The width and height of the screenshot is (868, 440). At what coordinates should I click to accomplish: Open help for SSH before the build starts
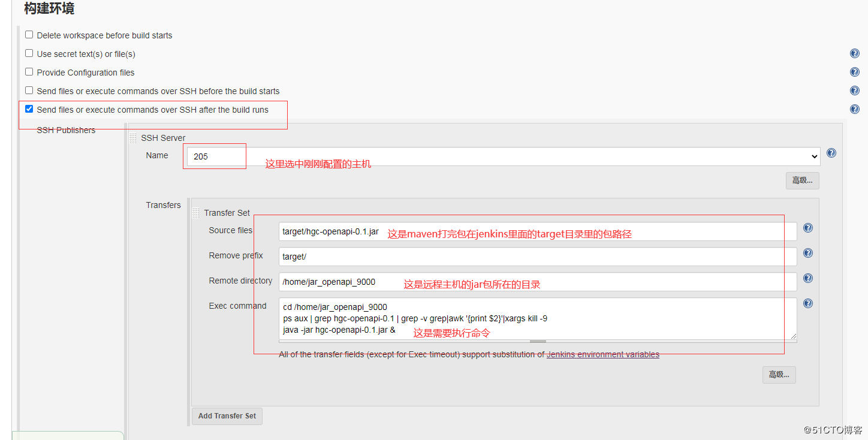tap(855, 91)
